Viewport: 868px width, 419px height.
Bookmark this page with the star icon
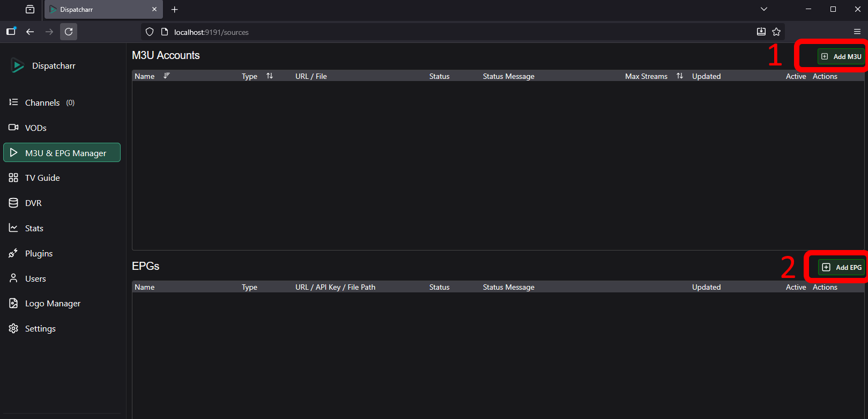click(776, 32)
